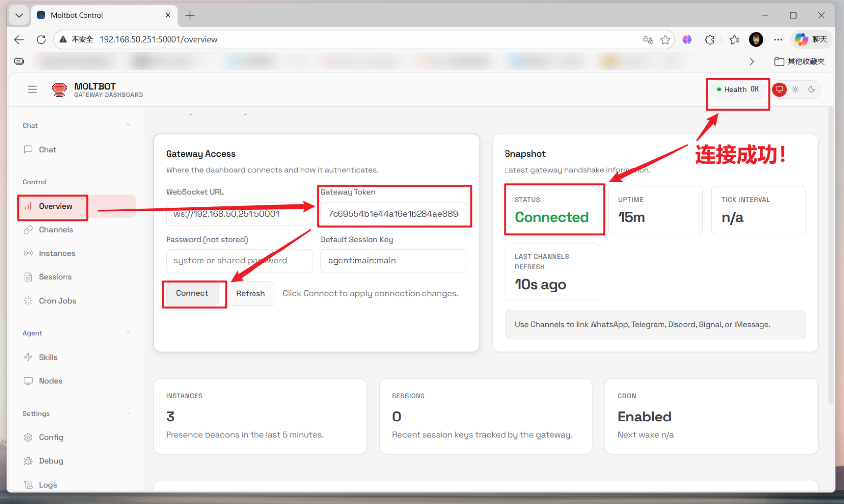Open the translate page icon
Image resolution: width=844 pixels, height=504 pixels.
pyautogui.click(x=648, y=40)
